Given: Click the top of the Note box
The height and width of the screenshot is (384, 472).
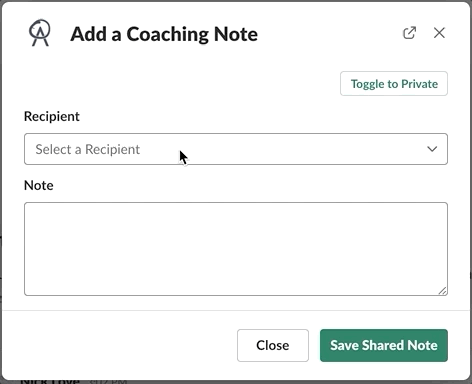Looking at the screenshot, I should [x=236, y=208].
